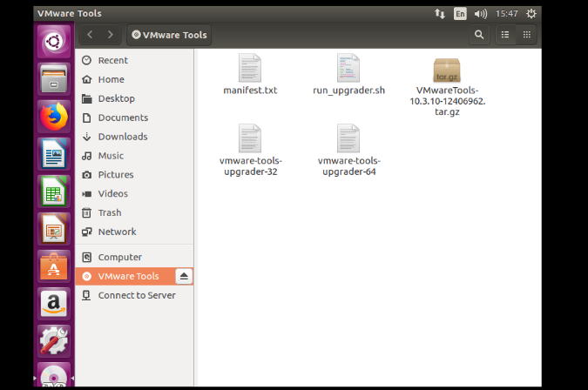Open Videos in the sidebar
This screenshot has width=588, height=390.
(134, 193)
